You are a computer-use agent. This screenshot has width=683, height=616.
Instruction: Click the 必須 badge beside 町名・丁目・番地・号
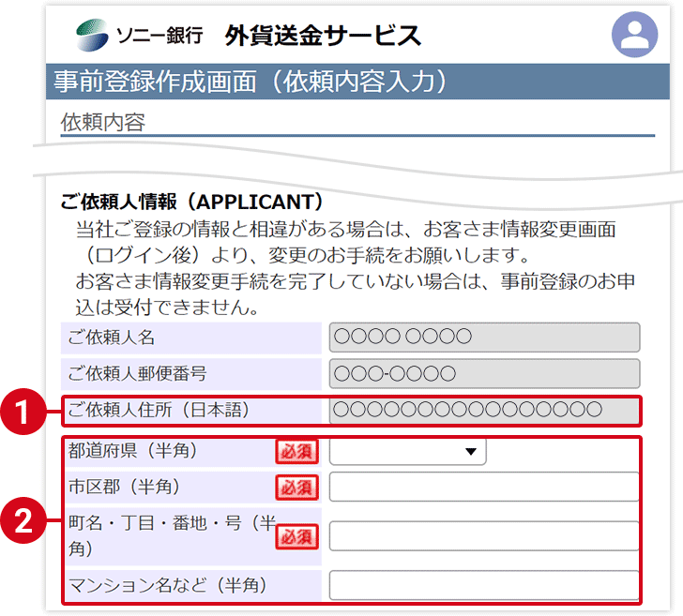pos(296,536)
